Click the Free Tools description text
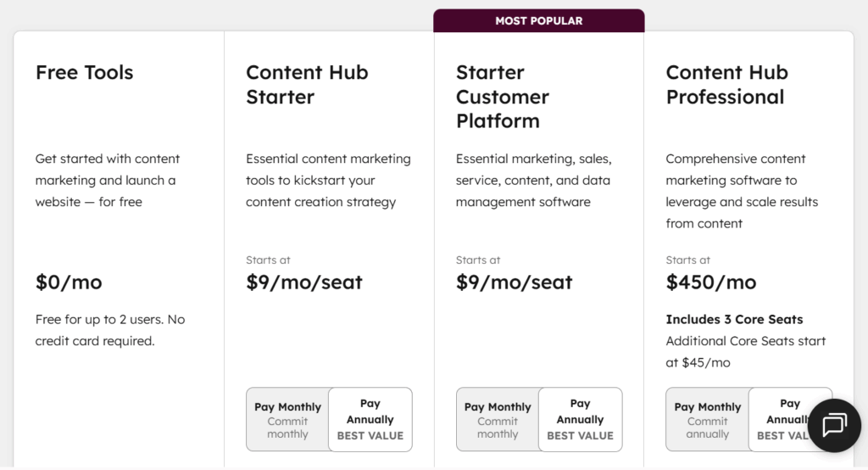 108,180
